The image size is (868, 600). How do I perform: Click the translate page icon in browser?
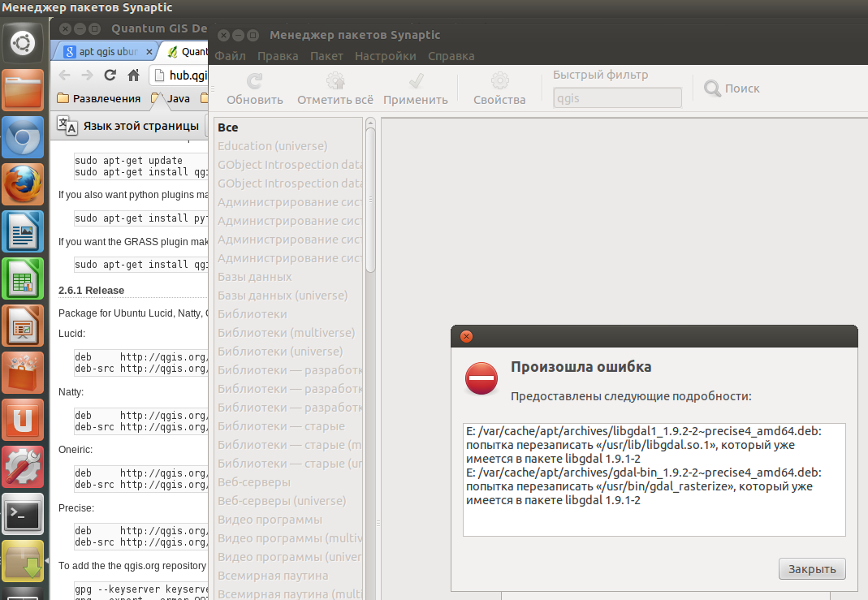click(x=67, y=126)
